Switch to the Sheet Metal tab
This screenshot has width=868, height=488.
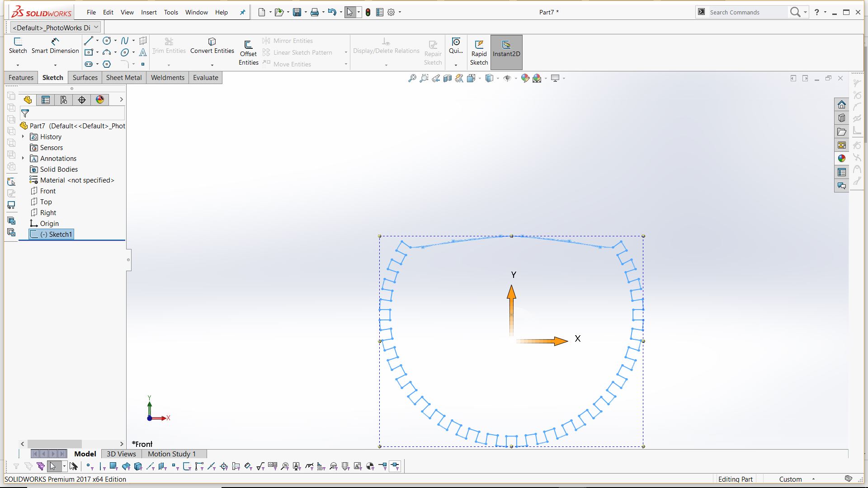point(123,77)
